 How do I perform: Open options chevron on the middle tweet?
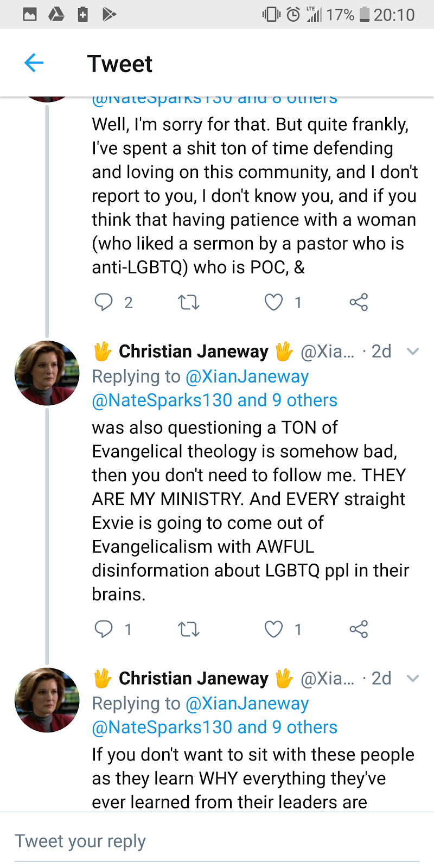pos(412,352)
